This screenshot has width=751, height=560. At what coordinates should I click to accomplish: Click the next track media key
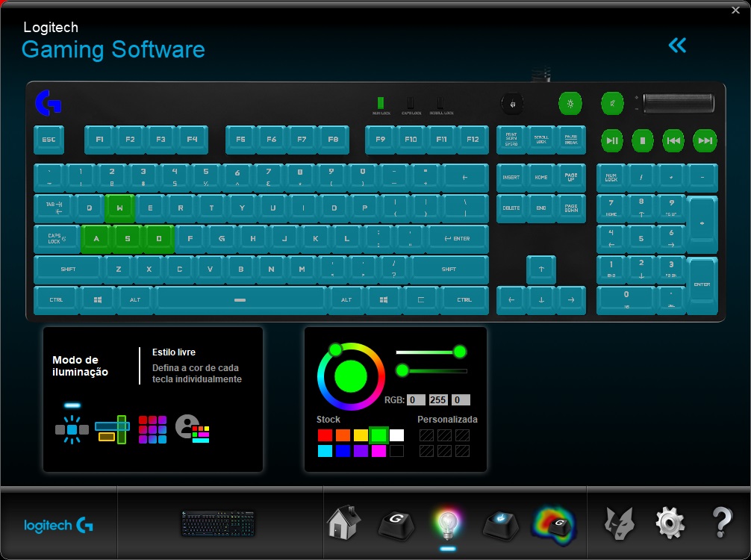(705, 140)
